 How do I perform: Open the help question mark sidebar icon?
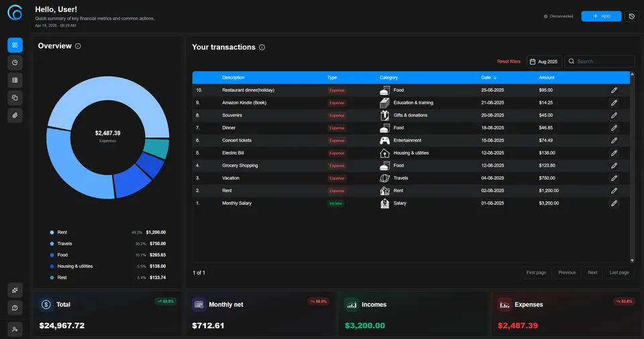(15, 308)
